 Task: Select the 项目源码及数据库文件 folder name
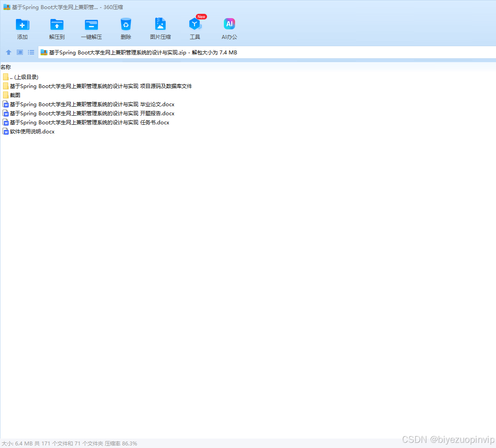tap(101, 86)
